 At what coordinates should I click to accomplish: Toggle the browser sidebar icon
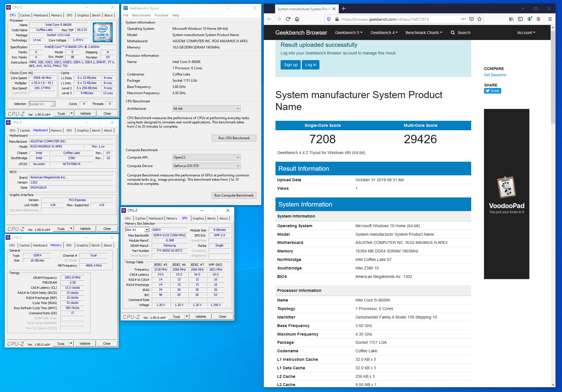tap(520, 19)
